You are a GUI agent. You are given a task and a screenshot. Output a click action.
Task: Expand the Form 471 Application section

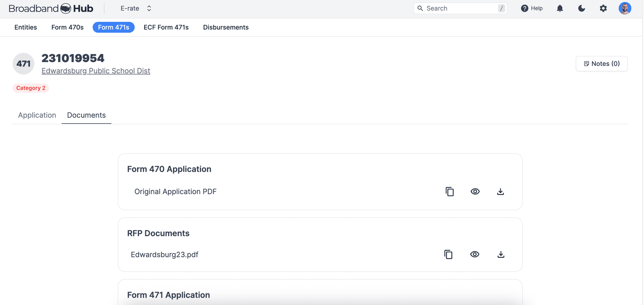(x=168, y=295)
